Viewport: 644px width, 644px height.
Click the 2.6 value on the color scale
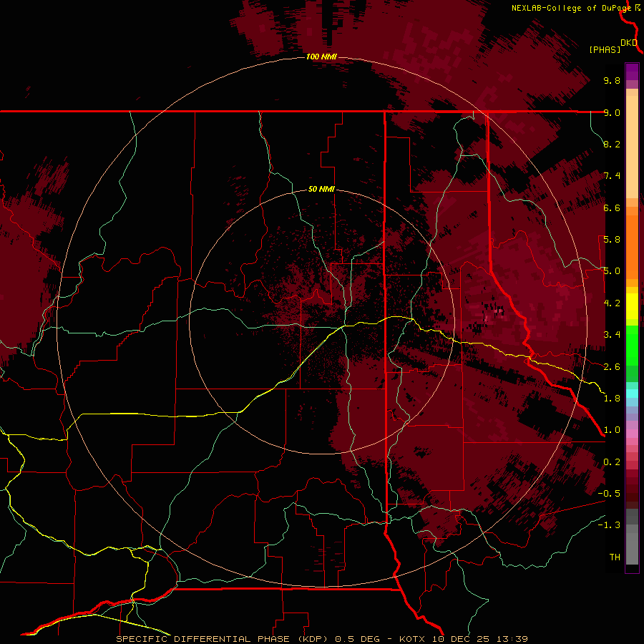coord(612,367)
